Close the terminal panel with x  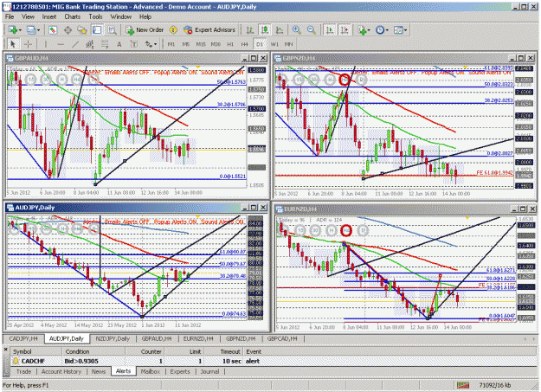5,350
